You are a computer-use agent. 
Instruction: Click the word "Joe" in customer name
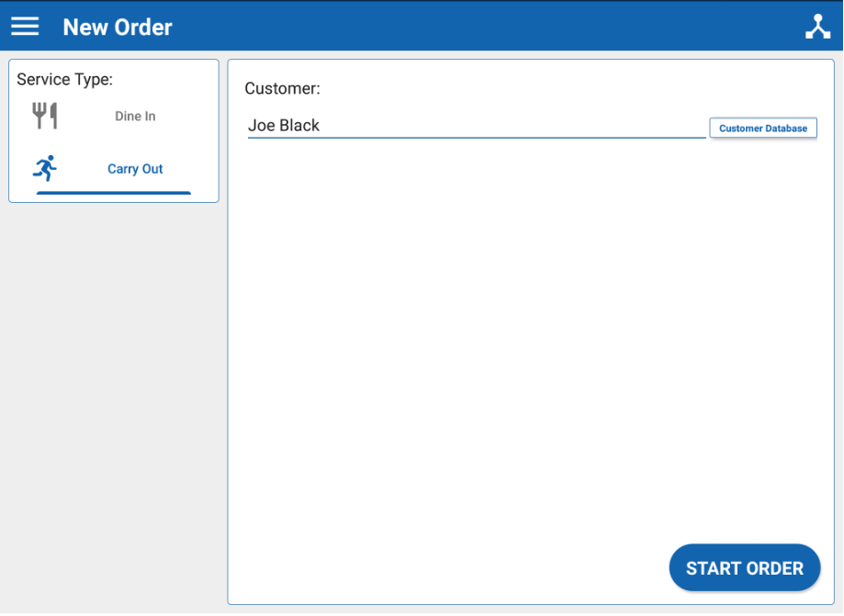click(x=262, y=126)
